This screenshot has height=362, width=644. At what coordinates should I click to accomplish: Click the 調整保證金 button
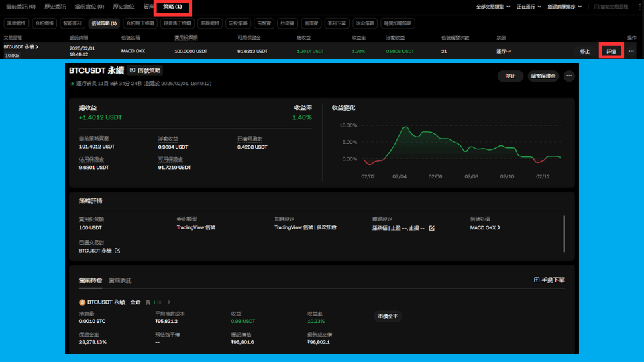tap(543, 76)
